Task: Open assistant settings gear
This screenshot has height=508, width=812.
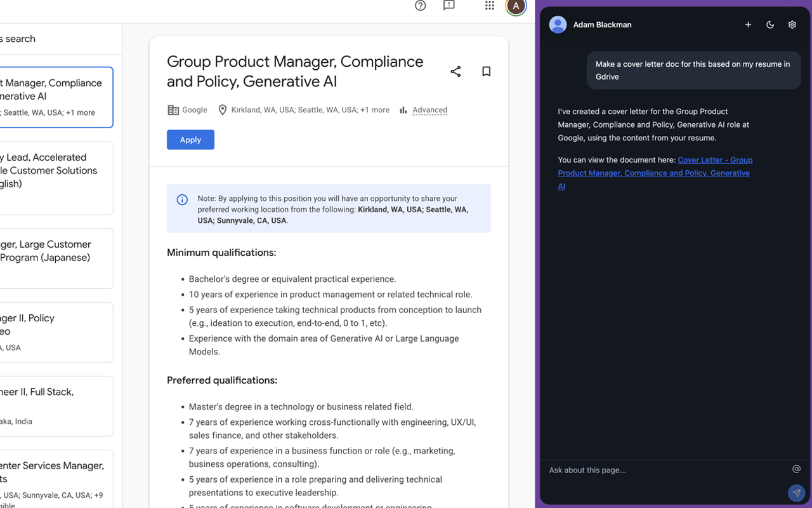Action: pyautogui.click(x=792, y=25)
